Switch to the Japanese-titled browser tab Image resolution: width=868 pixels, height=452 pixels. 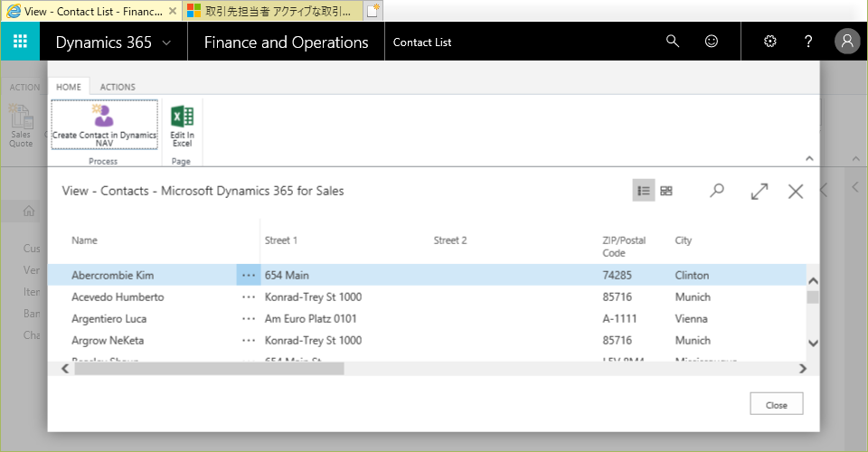click(273, 11)
